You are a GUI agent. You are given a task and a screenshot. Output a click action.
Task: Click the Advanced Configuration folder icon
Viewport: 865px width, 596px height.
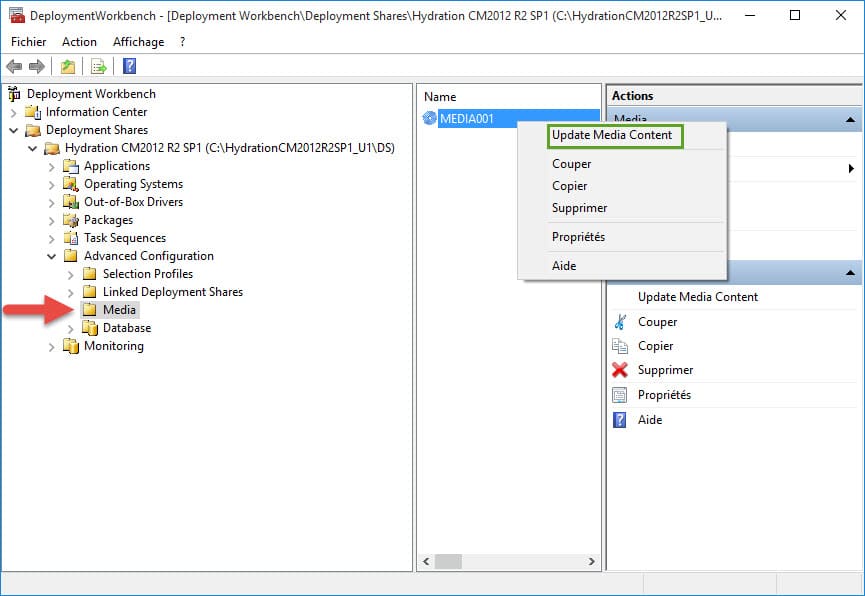71,256
